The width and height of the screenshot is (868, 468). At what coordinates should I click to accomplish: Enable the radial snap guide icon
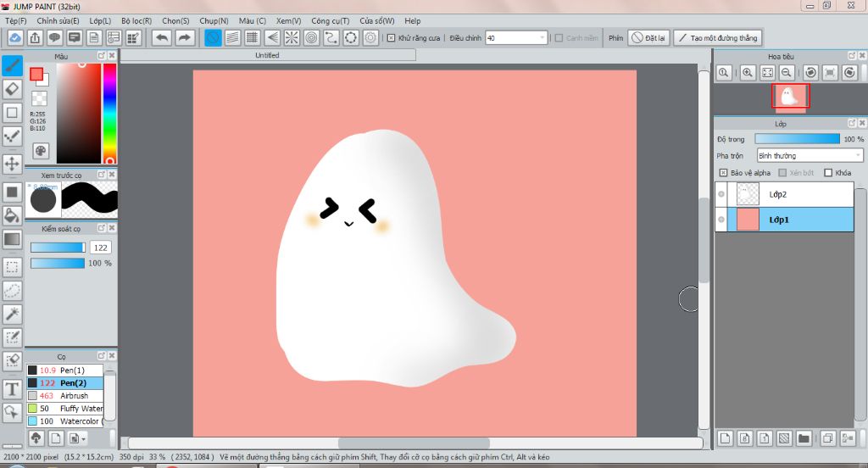tap(292, 38)
